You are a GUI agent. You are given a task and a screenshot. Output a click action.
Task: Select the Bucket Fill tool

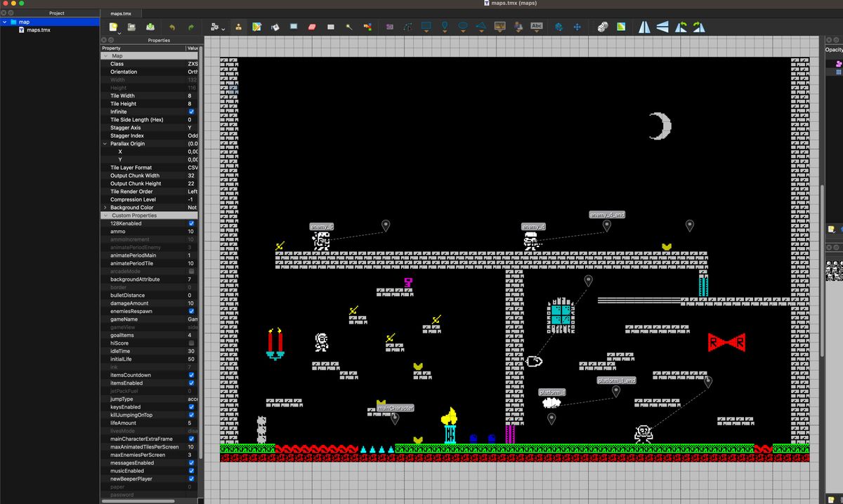point(275,27)
